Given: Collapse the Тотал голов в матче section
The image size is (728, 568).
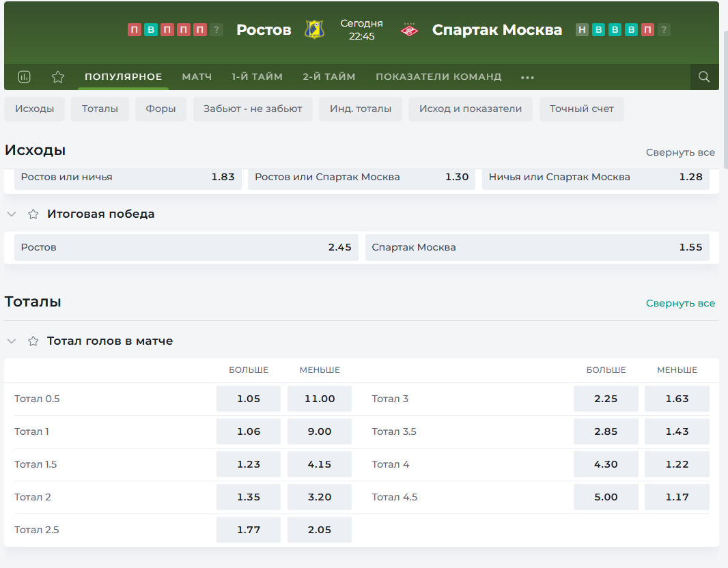Looking at the screenshot, I should coord(12,341).
